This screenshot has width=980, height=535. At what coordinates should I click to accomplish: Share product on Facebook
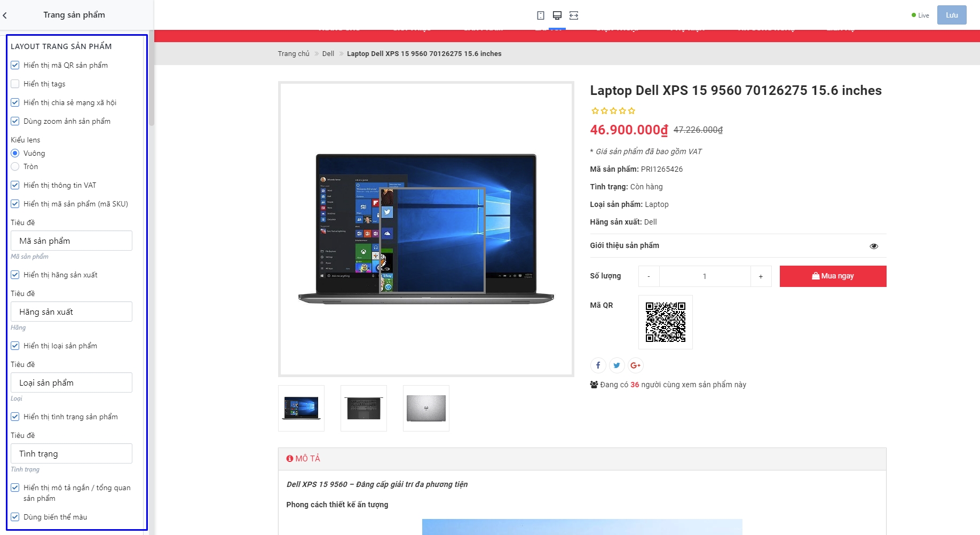(x=598, y=365)
